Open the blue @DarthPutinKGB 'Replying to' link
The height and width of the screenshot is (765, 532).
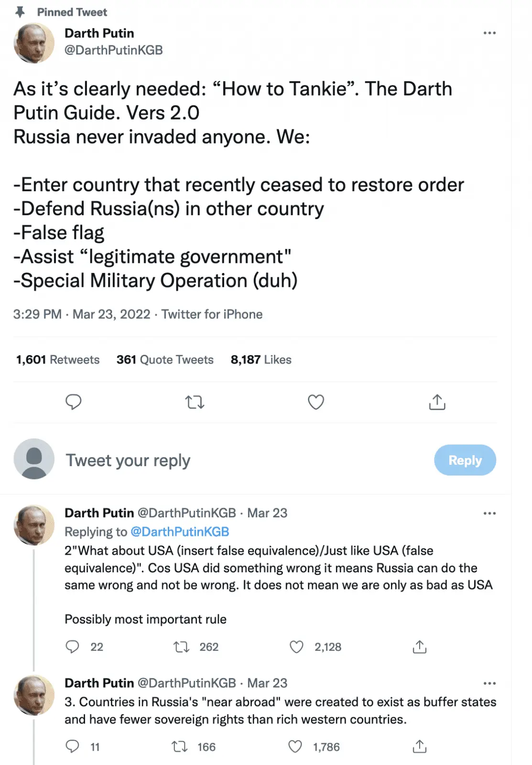tap(180, 532)
